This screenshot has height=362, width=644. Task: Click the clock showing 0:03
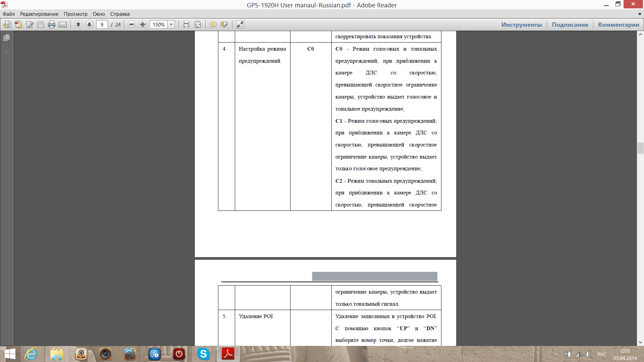click(625, 351)
